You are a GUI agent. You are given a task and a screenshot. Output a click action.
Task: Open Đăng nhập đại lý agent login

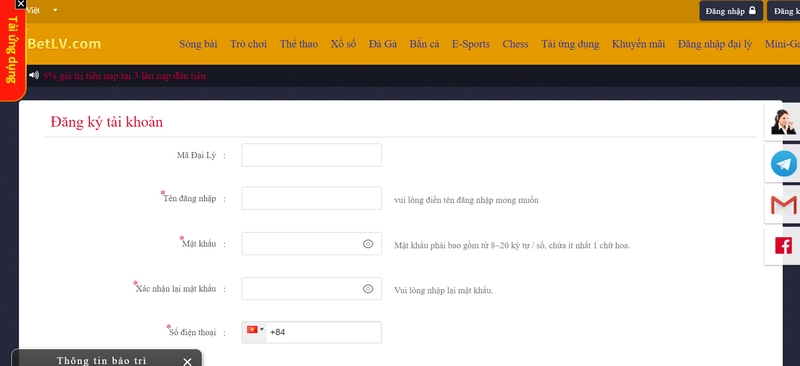click(x=715, y=44)
